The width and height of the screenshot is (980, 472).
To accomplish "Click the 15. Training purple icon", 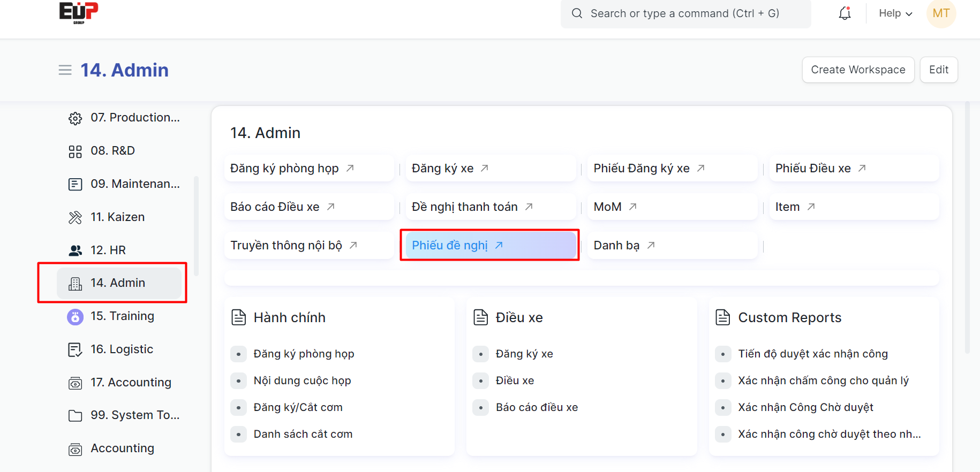I will 76,317.
